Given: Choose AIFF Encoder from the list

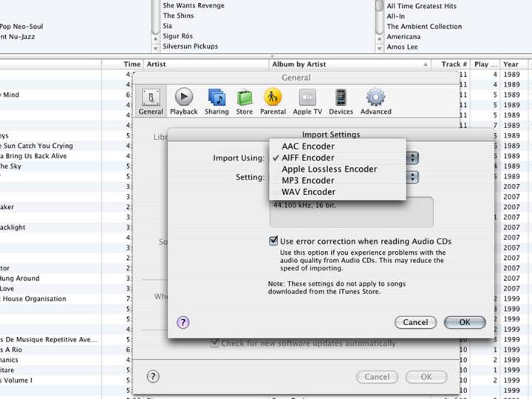Looking at the screenshot, I should pyautogui.click(x=338, y=158).
